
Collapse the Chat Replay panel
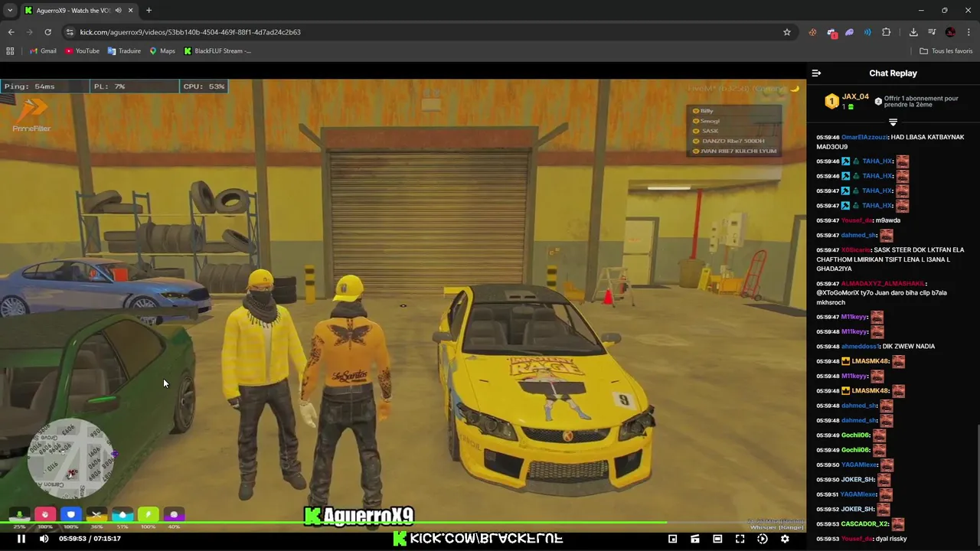pos(816,73)
